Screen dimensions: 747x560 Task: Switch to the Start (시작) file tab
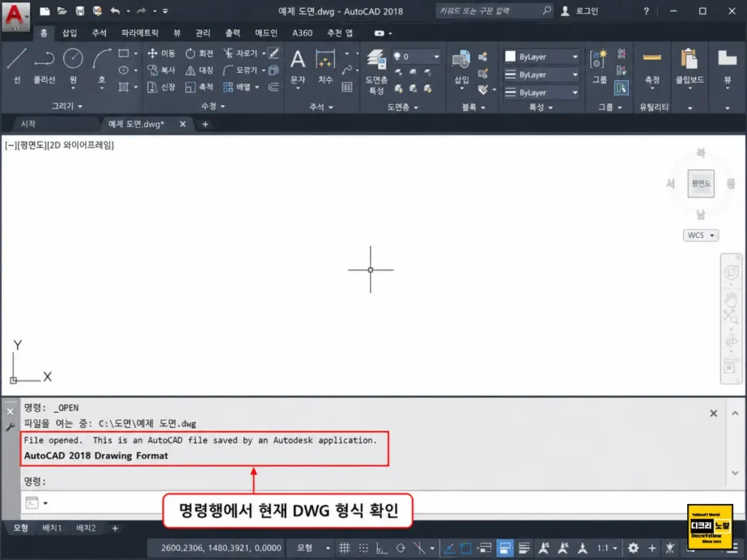(x=28, y=124)
